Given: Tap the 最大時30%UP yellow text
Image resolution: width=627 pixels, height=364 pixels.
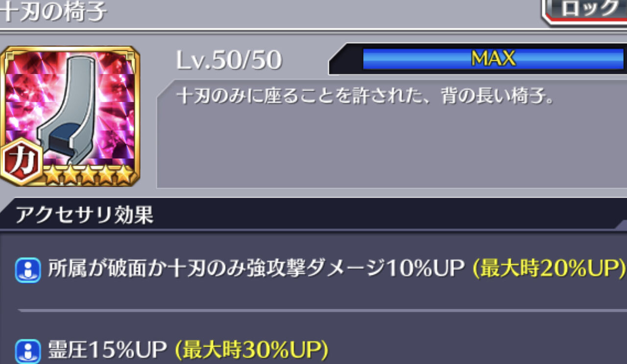Looking at the screenshot, I should click(x=251, y=350).
